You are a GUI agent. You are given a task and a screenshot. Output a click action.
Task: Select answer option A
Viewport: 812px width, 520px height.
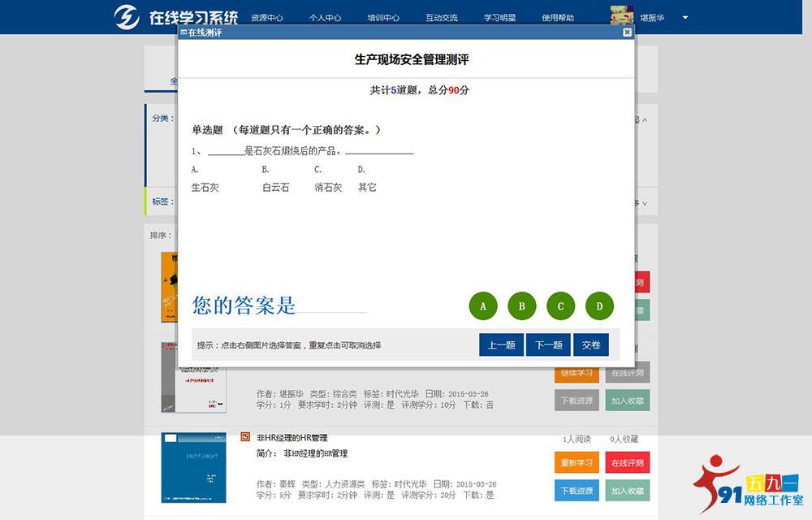click(483, 306)
